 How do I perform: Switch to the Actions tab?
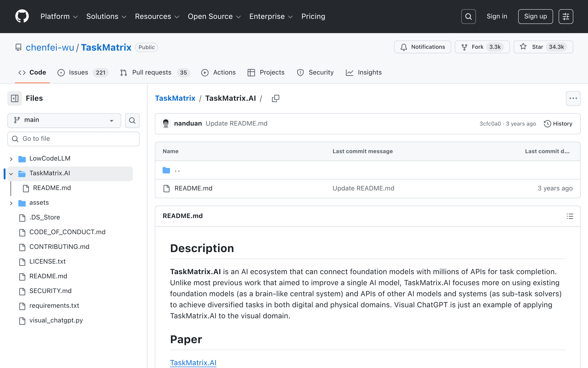click(x=218, y=72)
